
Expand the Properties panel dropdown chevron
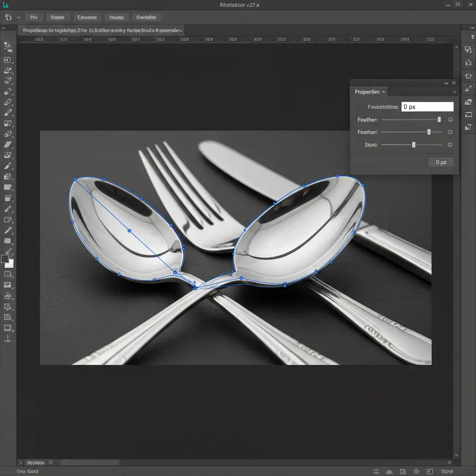pos(383,92)
